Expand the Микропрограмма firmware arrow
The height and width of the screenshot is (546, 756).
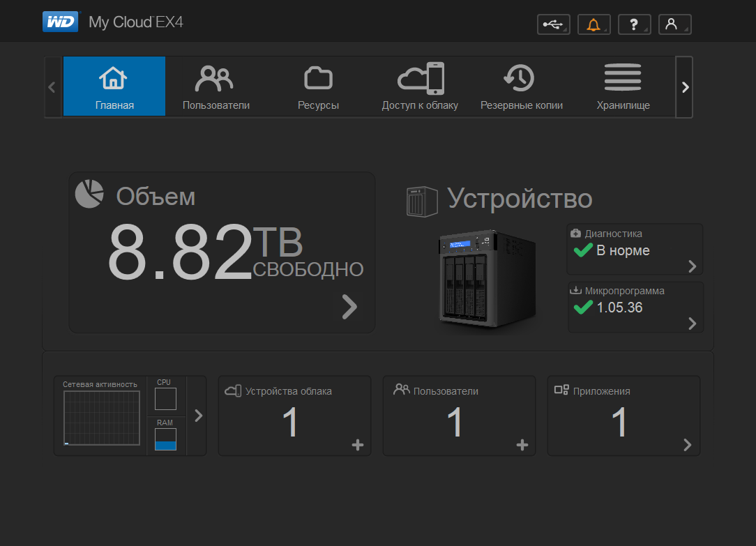coord(692,323)
